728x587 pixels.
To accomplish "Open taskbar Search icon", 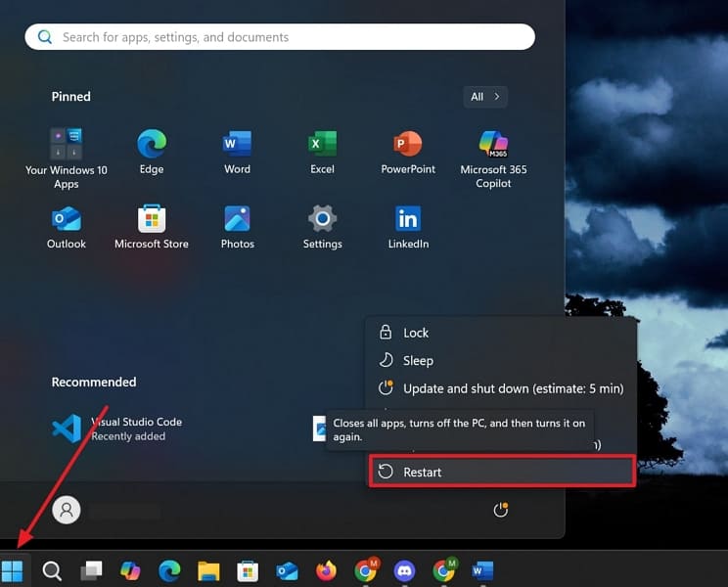I will click(x=52, y=570).
